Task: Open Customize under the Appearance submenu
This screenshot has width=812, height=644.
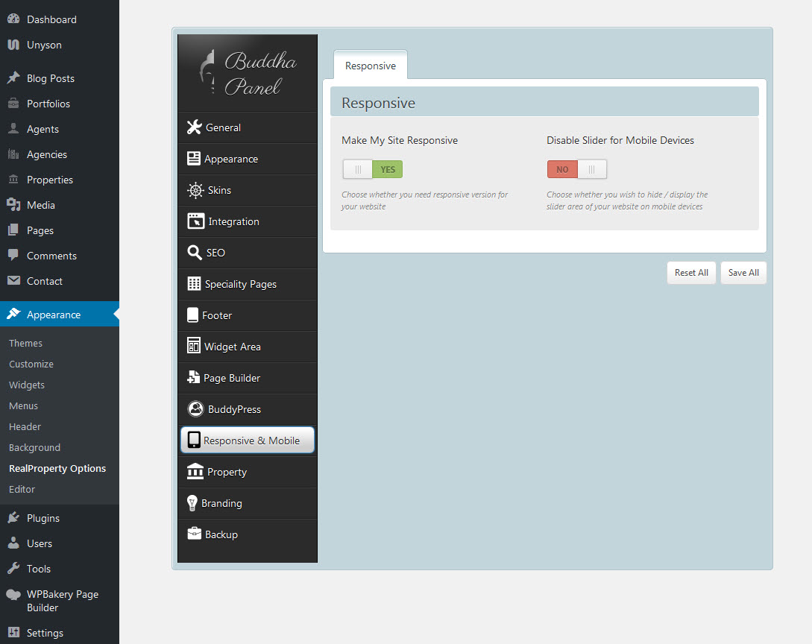Action: (31, 364)
